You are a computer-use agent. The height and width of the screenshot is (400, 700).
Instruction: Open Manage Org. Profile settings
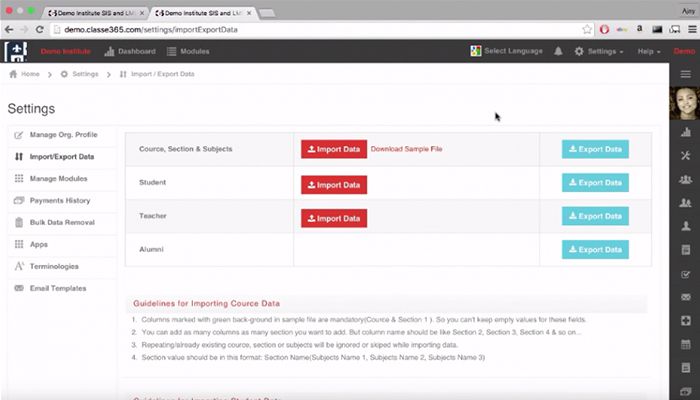62,135
